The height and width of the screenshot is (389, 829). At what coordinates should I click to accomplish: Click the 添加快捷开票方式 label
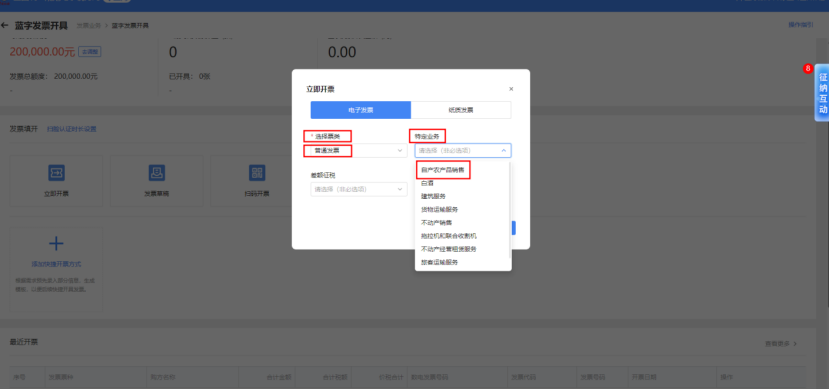56,264
